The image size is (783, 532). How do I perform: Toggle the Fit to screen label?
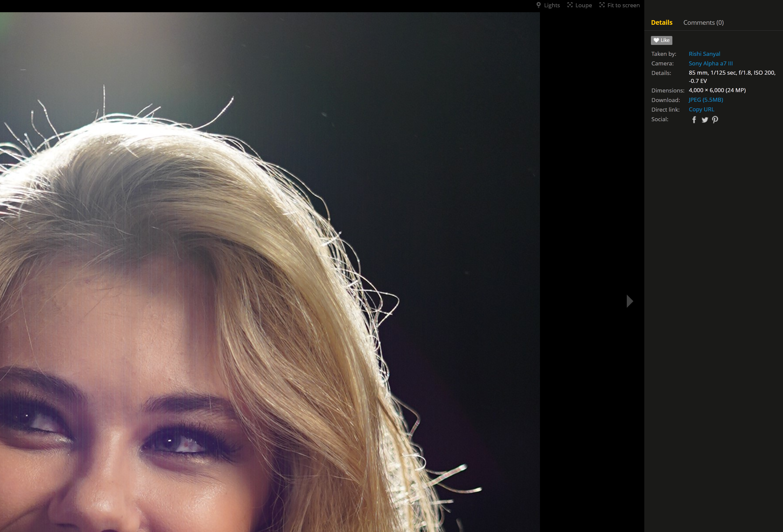623,5
